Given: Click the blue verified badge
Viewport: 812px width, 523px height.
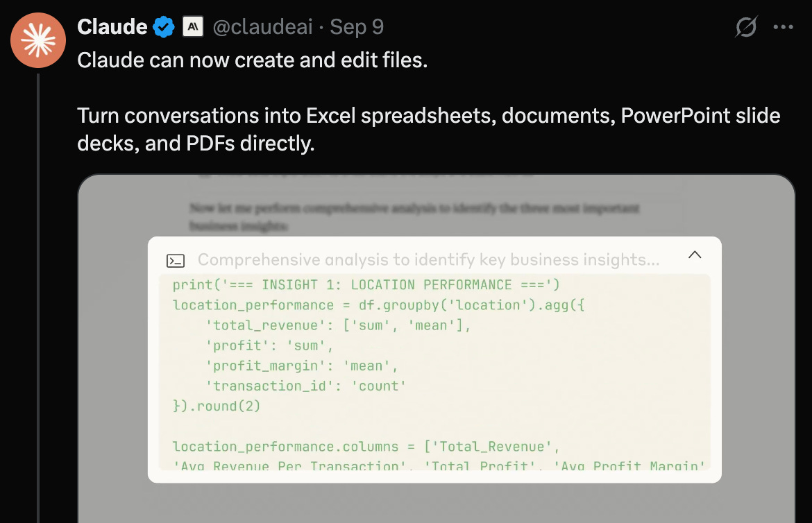Looking at the screenshot, I should click(x=164, y=27).
